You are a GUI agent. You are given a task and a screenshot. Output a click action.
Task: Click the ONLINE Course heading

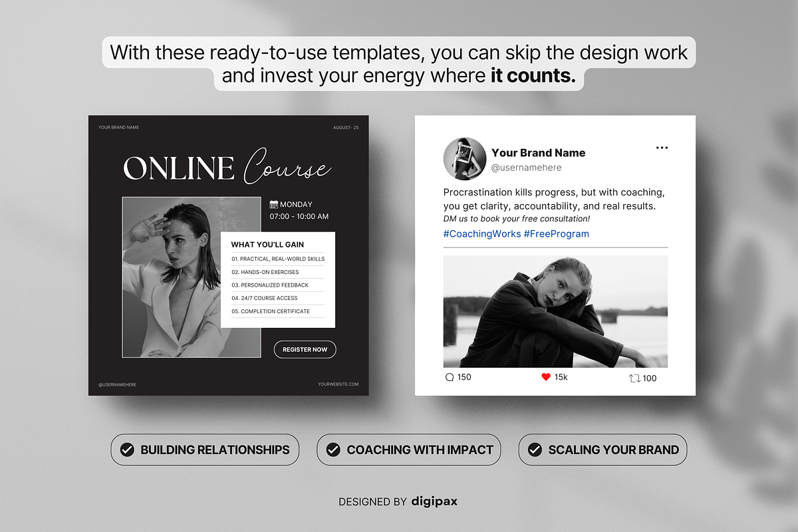pos(227,168)
